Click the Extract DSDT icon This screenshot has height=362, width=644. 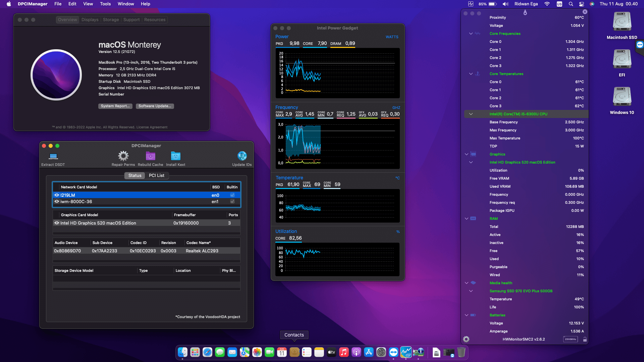[53, 156]
